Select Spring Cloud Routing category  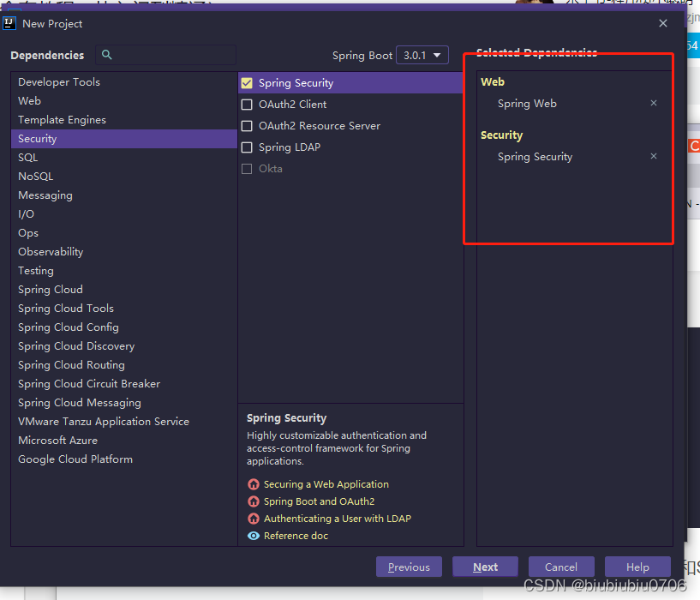click(124, 365)
